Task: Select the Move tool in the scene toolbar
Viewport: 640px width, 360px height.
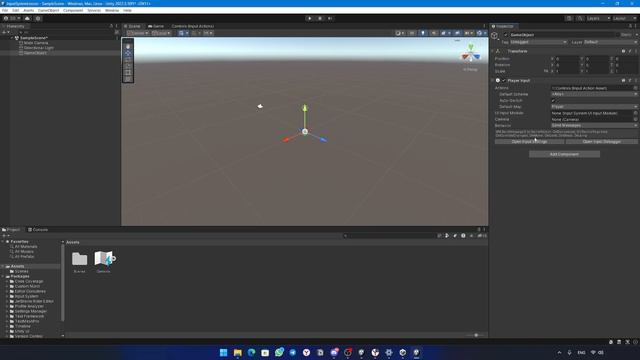Action: 128,53
